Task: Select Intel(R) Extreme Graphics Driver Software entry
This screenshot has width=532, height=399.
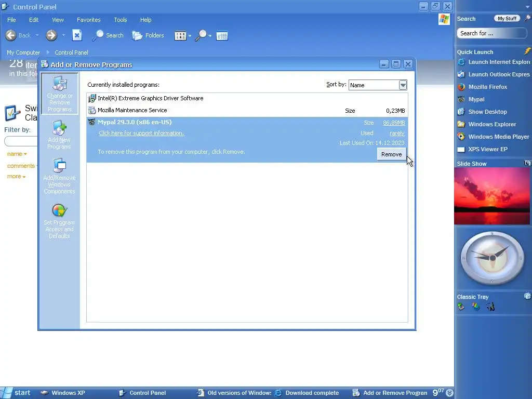Action: (247, 98)
